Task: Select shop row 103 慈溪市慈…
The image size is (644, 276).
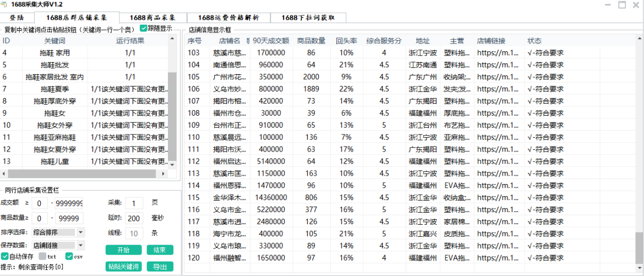Action: [411, 53]
